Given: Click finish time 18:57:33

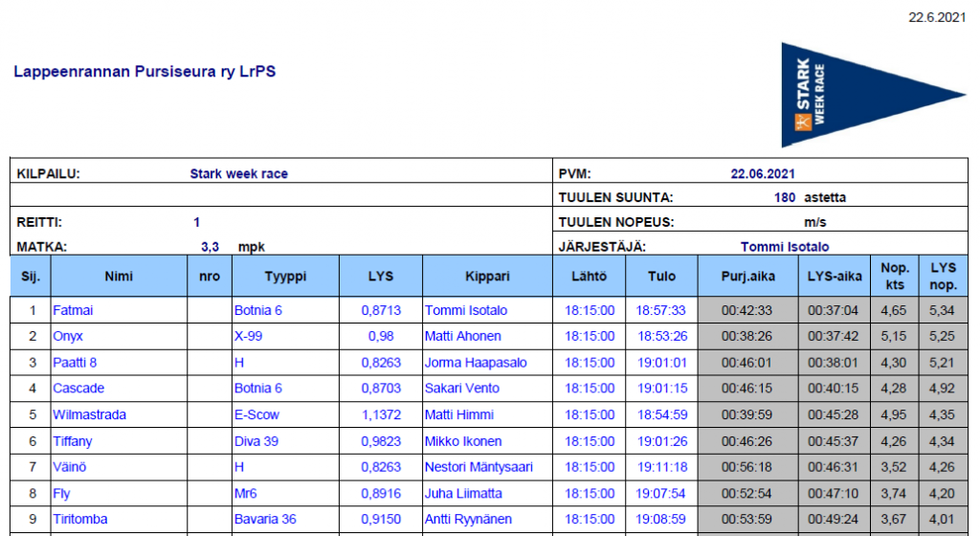Looking at the screenshot, I should click(661, 310).
